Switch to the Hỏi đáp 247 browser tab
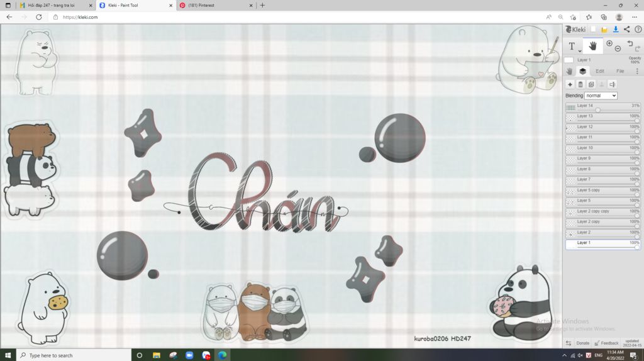The height and width of the screenshot is (361, 644). [x=55, y=5]
